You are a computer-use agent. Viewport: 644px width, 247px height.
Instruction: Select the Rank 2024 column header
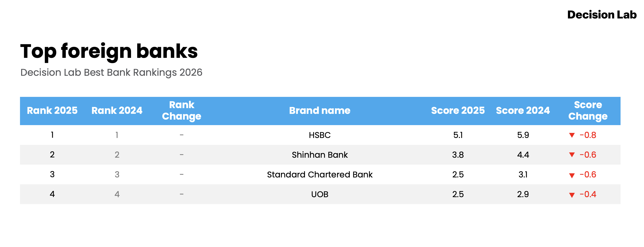coord(117,111)
